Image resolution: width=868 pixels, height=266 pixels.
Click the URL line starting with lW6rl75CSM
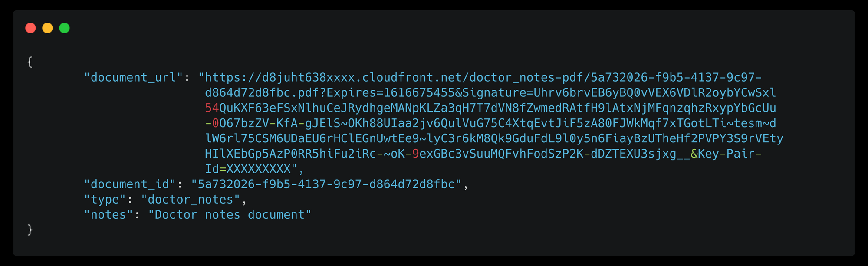point(494,139)
